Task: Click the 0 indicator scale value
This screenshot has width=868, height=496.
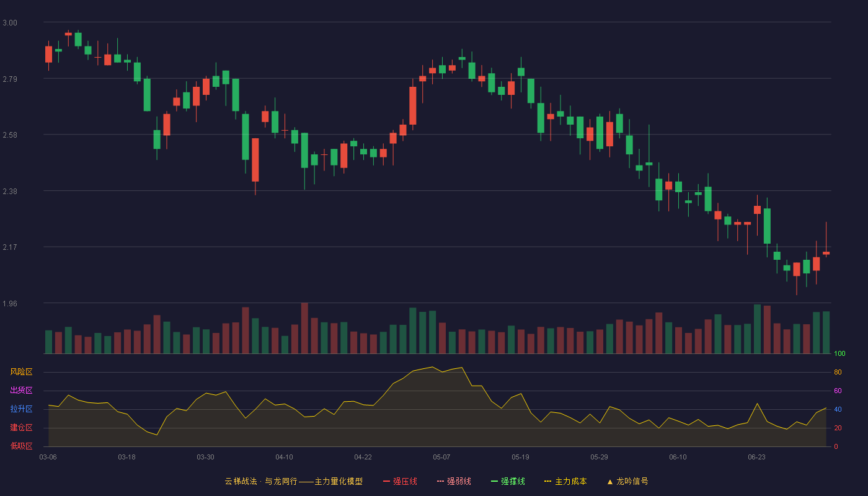Action: tap(836, 446)
